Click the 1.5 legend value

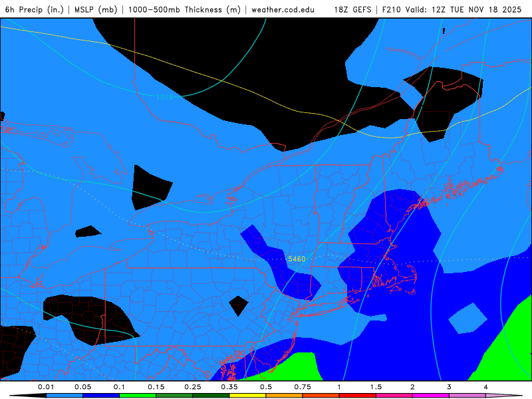coord(376,387)
